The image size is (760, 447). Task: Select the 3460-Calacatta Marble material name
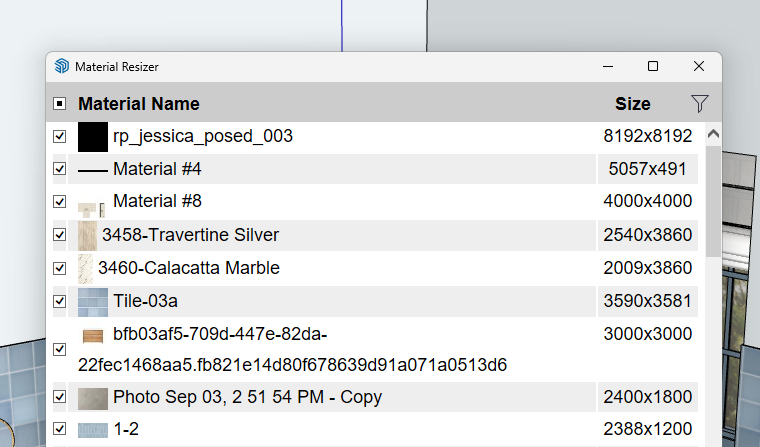click(x=189, y=268)
